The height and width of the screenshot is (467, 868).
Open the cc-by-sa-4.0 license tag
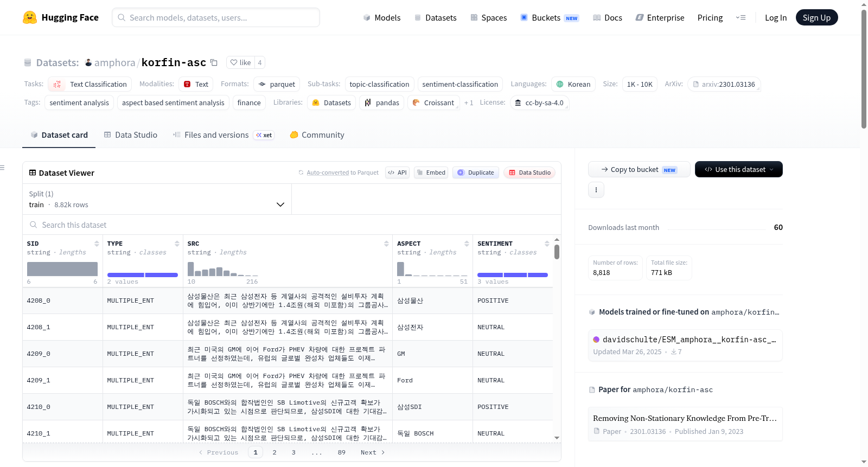(539, 103)
